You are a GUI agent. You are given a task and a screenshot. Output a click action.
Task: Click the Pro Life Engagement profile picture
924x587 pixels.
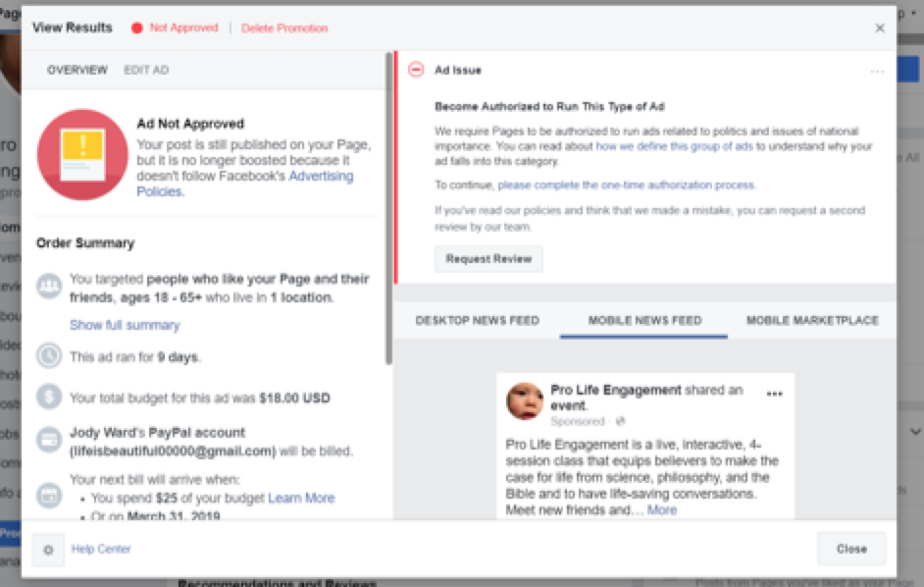pyautogui.click(x=525, y=400)
